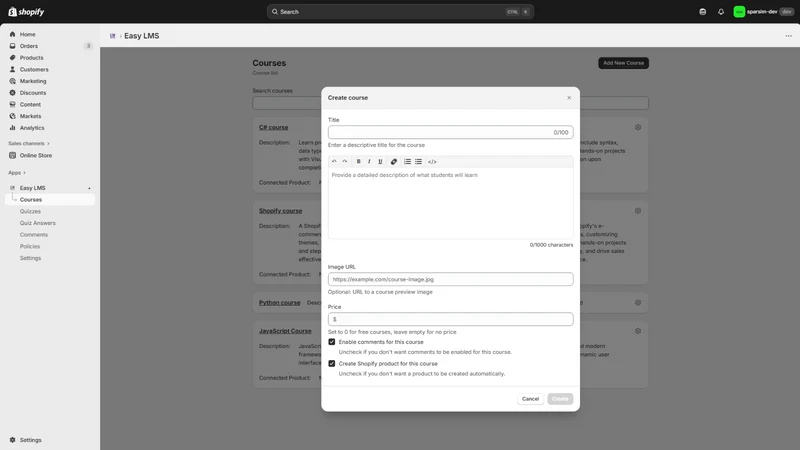Toggle HTML code view
Screen dimensions: 800x450
click(432, 162)
